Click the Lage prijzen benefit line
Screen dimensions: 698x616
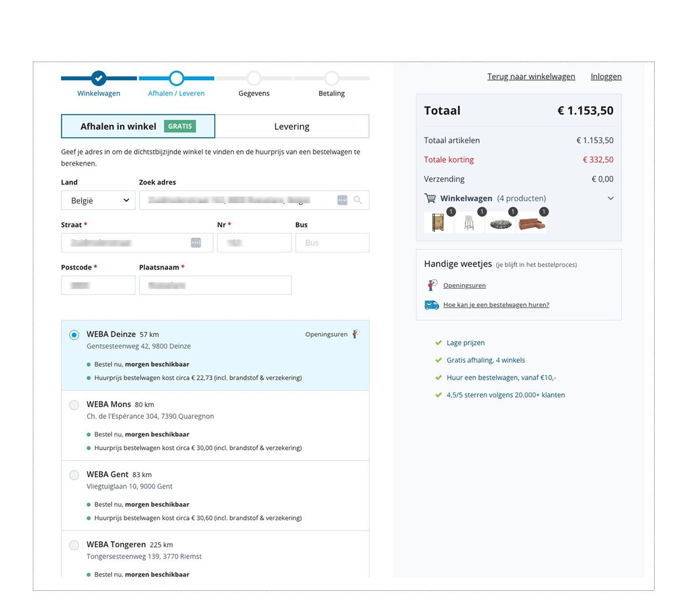466,343
